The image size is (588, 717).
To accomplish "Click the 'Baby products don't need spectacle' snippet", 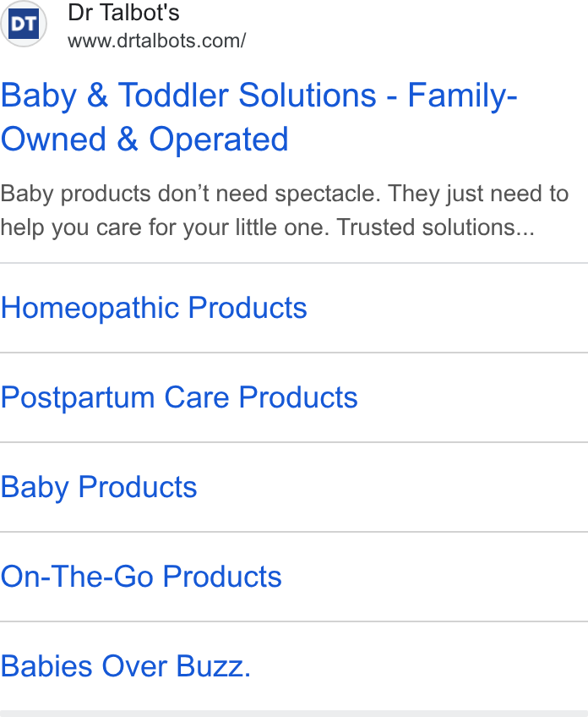I will pos(191,194).
